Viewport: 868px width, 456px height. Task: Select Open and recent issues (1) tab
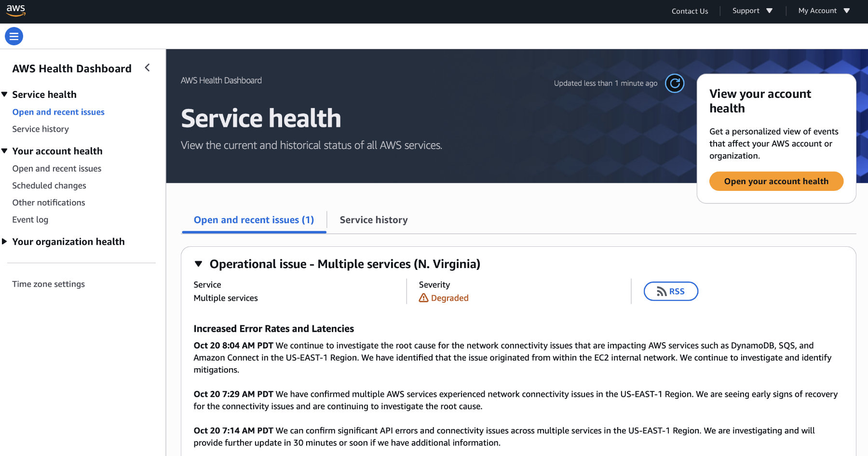254,220
